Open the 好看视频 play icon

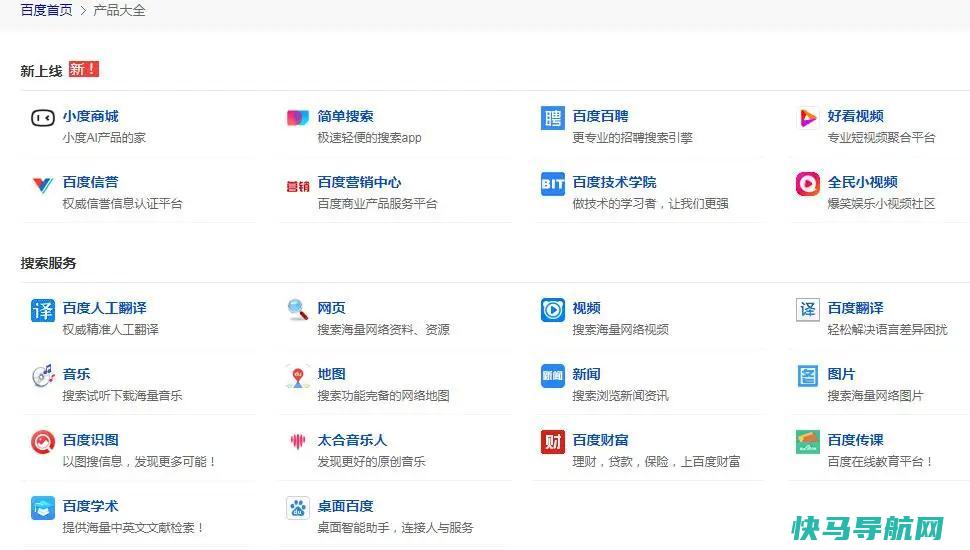coord(807,118)
